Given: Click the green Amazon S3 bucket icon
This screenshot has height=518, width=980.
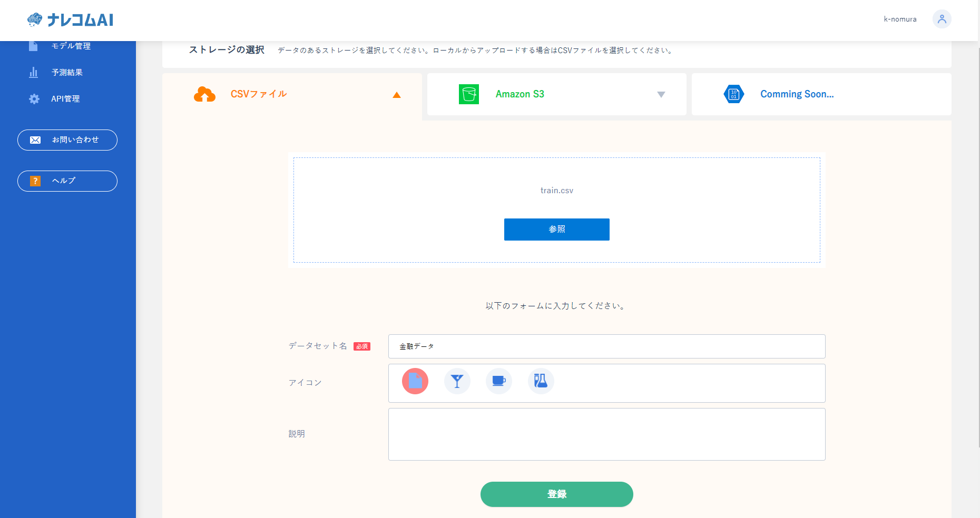Looking at the screenshot, I should tap(469, 94).
